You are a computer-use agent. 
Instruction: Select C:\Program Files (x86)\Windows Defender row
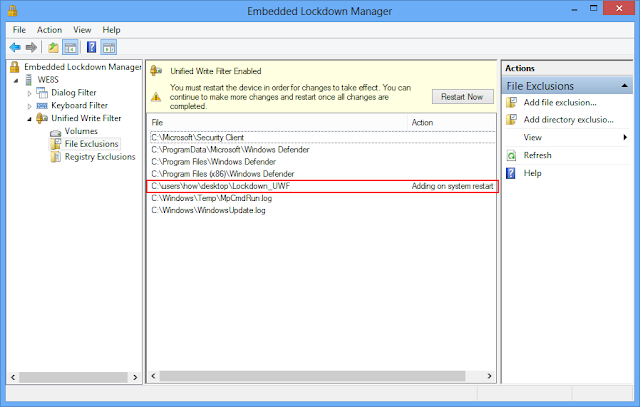[x=322, y=174]
